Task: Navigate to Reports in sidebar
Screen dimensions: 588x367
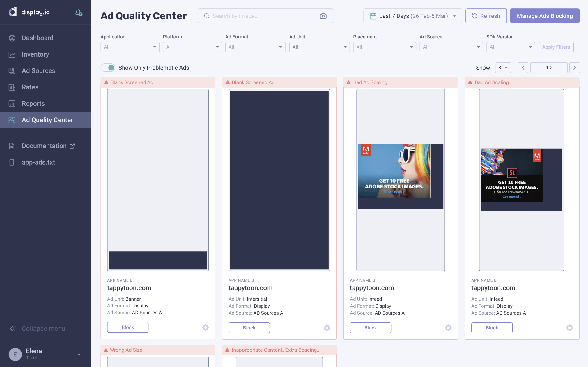Action: click(33, 104)
